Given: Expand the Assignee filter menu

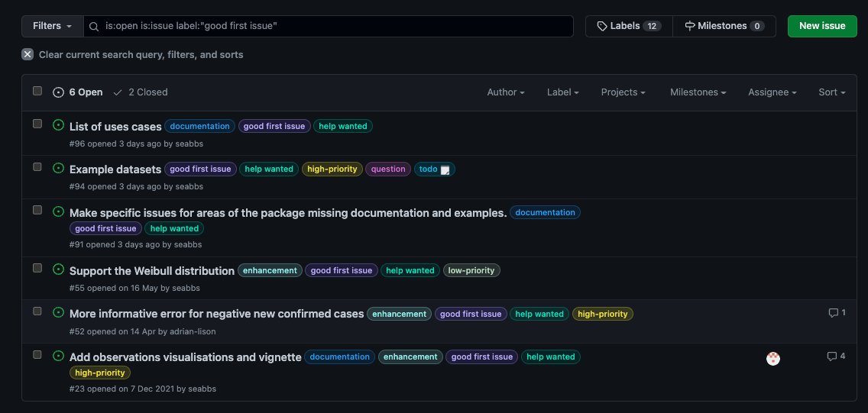Looking at the screenshot, I should [x=772, y=92].
